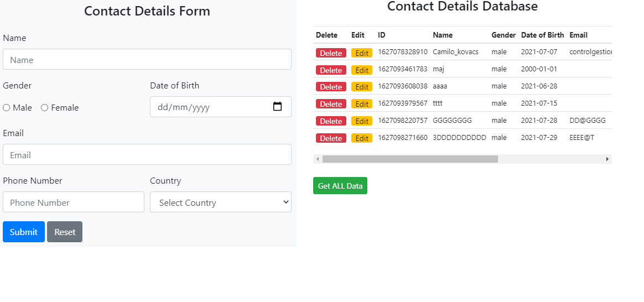Image resolution: width=644 pixels, height=302 pixels.
Task: Click the ID column header
Action: (382, 35)
